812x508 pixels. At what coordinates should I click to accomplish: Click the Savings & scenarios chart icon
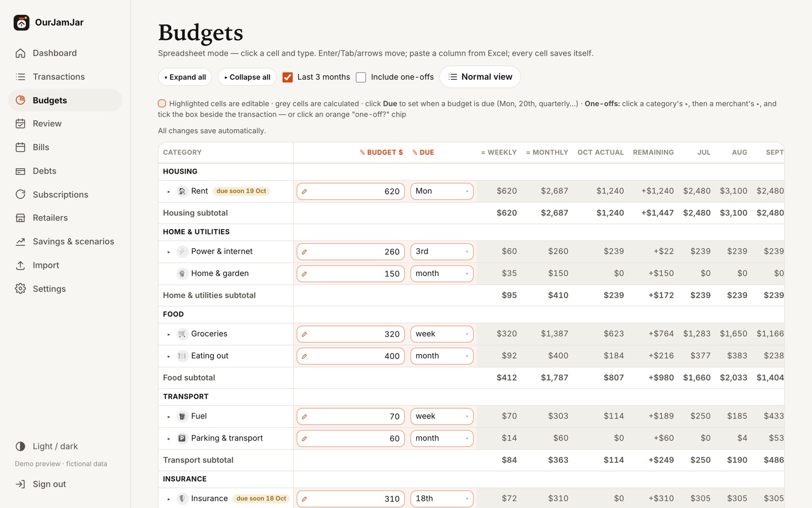click(20, 242)
